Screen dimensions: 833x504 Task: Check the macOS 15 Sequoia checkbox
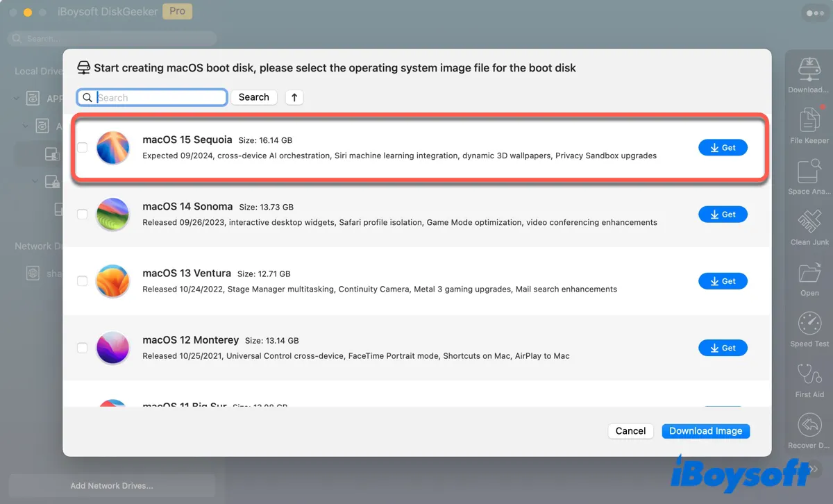(82, 147)
